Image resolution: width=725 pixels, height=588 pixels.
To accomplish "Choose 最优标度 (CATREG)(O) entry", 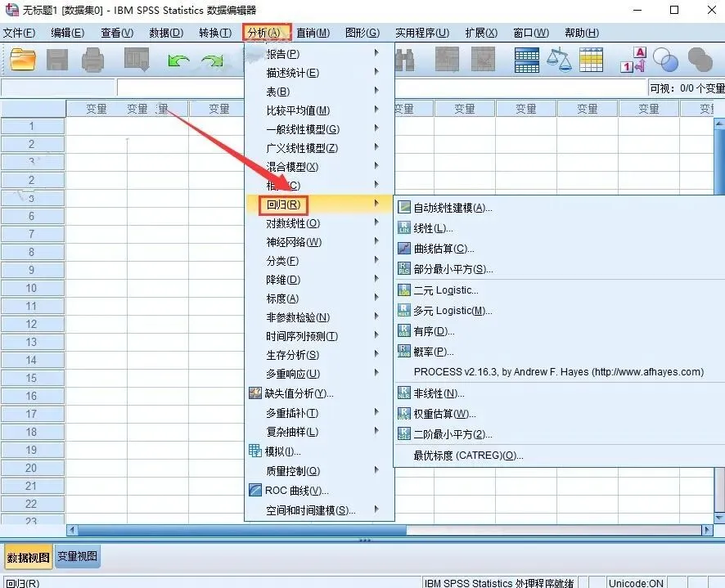I will tap(468, 456).
